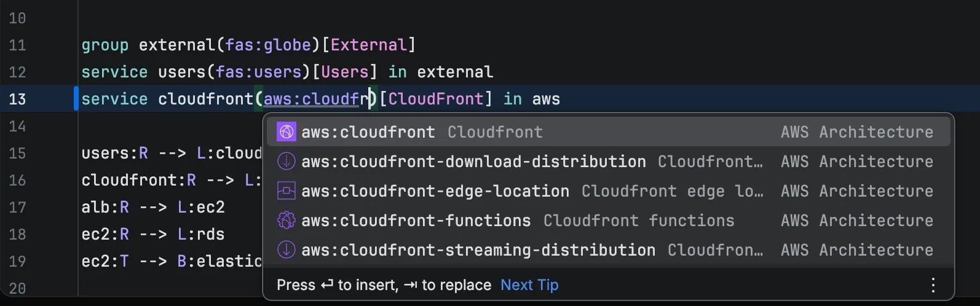
Task: Select aws:cloudfront-functions completion entry
Action: click(416, 221)
